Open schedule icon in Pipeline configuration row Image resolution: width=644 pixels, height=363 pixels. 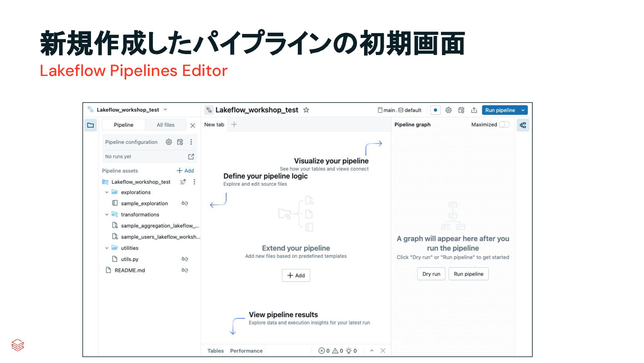coord(180,142)
